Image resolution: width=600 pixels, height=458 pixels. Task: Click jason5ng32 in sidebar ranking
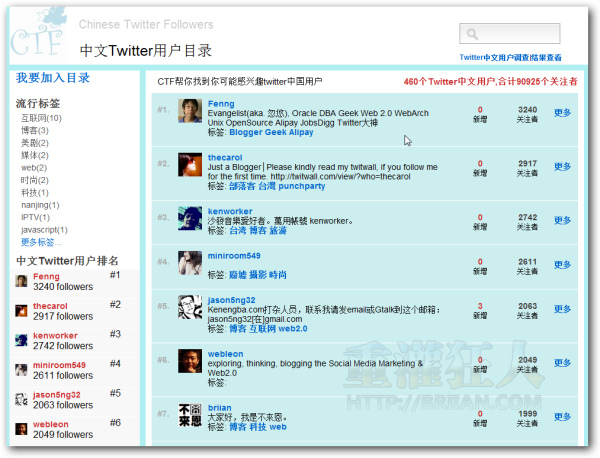tap(57, 395)
